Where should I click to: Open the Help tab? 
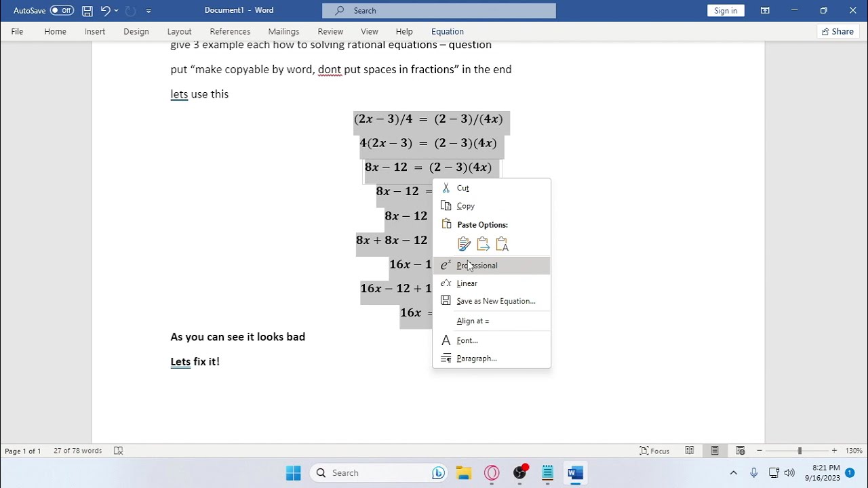[x=404, y=31]
